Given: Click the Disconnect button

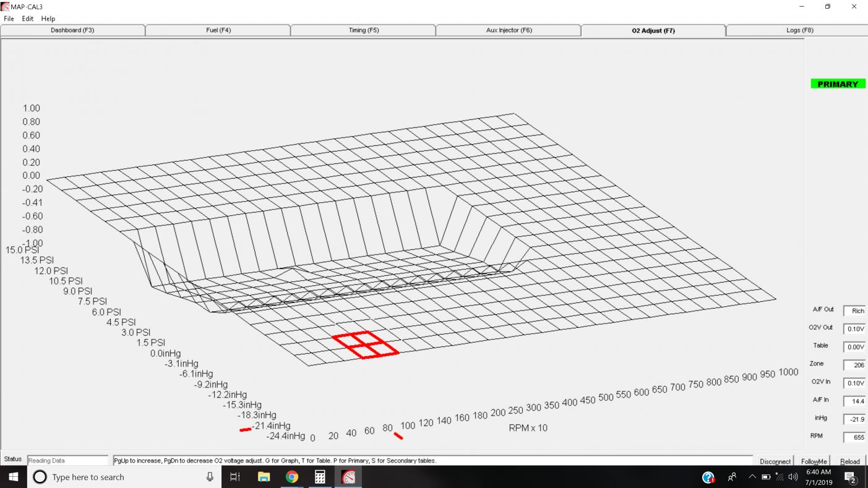Looking at the screenshot, I should (775, 461).
